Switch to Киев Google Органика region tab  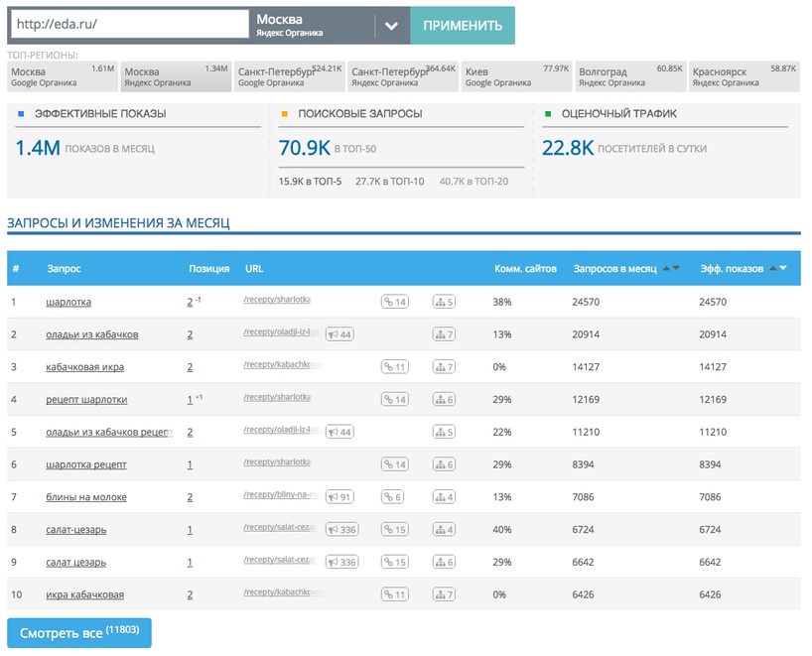coord(516,76)
